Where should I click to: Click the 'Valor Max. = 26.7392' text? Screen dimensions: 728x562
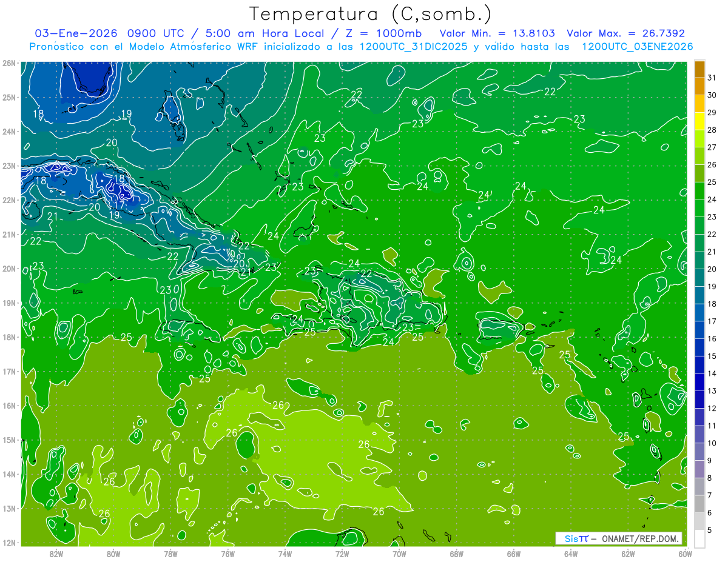pyautogui.click(x=625, y=33)
